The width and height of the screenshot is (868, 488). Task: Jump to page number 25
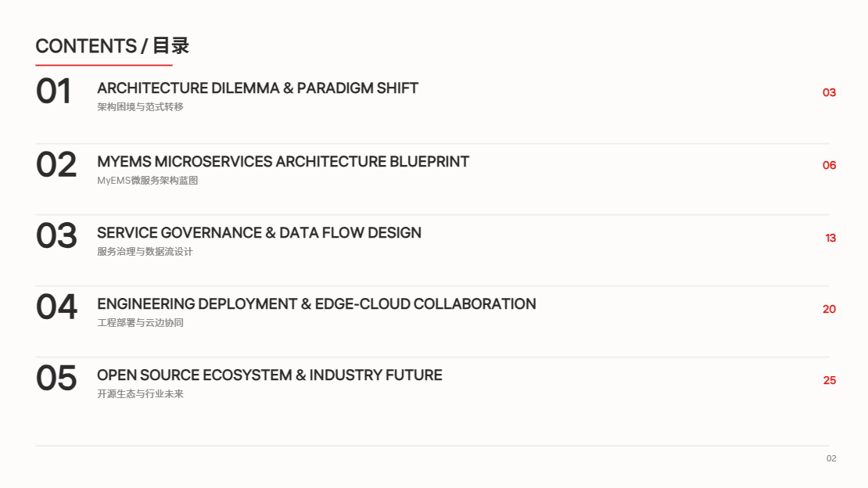[829, 381]
